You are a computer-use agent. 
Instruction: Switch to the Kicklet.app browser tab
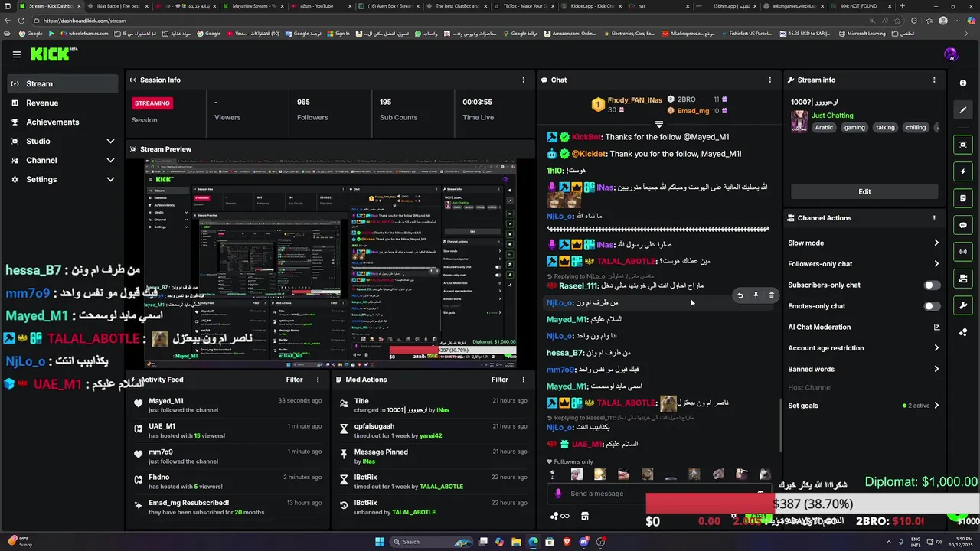(592, 6)
